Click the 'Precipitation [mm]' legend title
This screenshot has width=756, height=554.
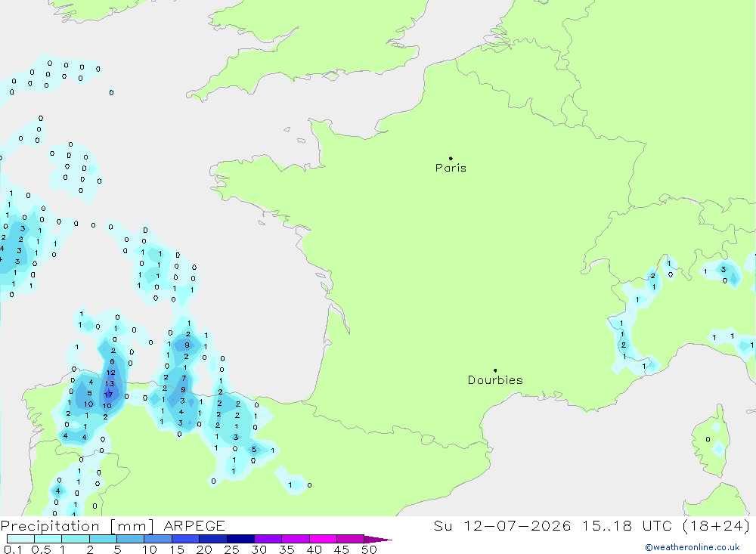77,526
